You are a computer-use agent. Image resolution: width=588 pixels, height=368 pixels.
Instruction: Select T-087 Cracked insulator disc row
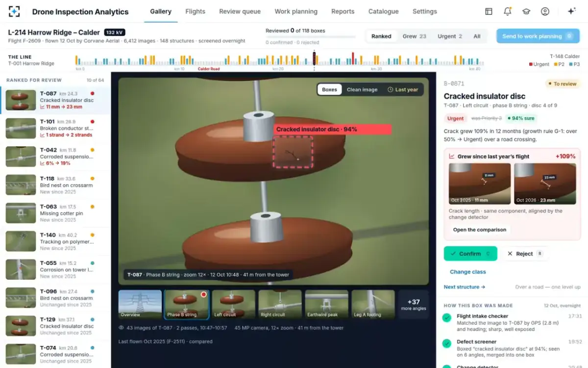55,100
